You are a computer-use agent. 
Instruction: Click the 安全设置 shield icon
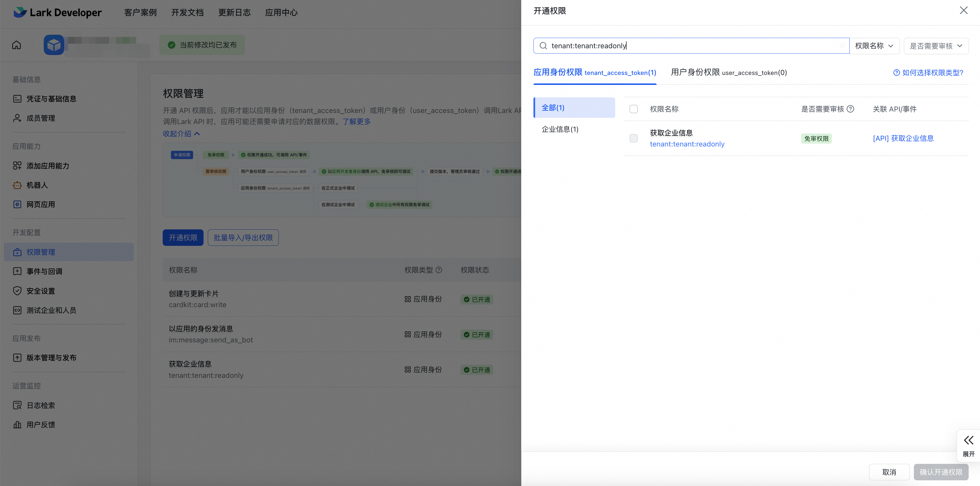coord(17,291)
